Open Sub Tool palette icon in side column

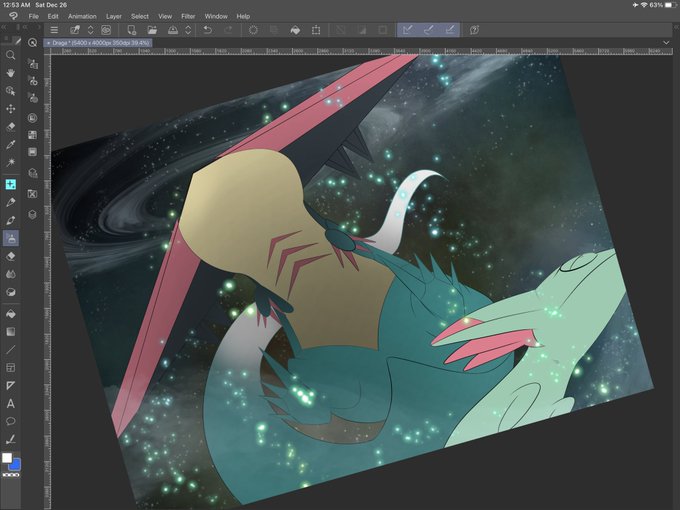click(x=33, y=64)
